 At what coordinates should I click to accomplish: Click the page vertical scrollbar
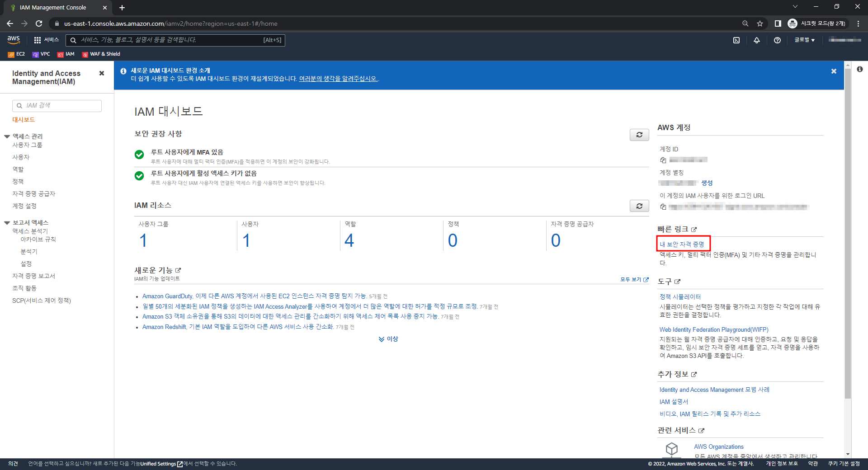pyautogui.click(x=848, y=233)
